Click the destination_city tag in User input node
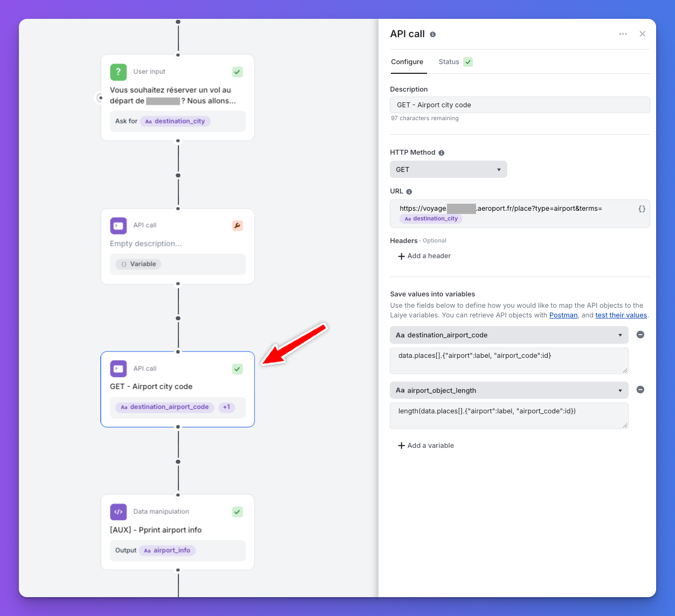The height and width of the screenshot is (616, 675). point(175,121)
